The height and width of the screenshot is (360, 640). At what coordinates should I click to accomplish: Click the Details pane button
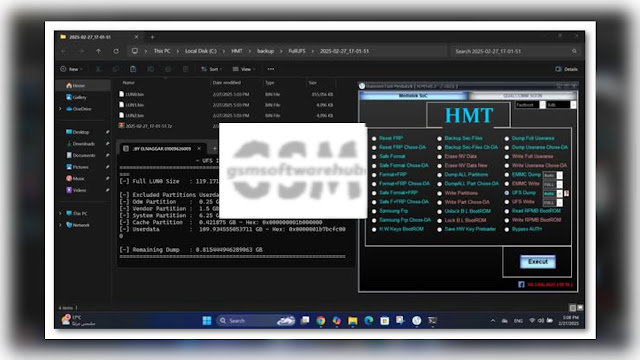tap(567, 69)
